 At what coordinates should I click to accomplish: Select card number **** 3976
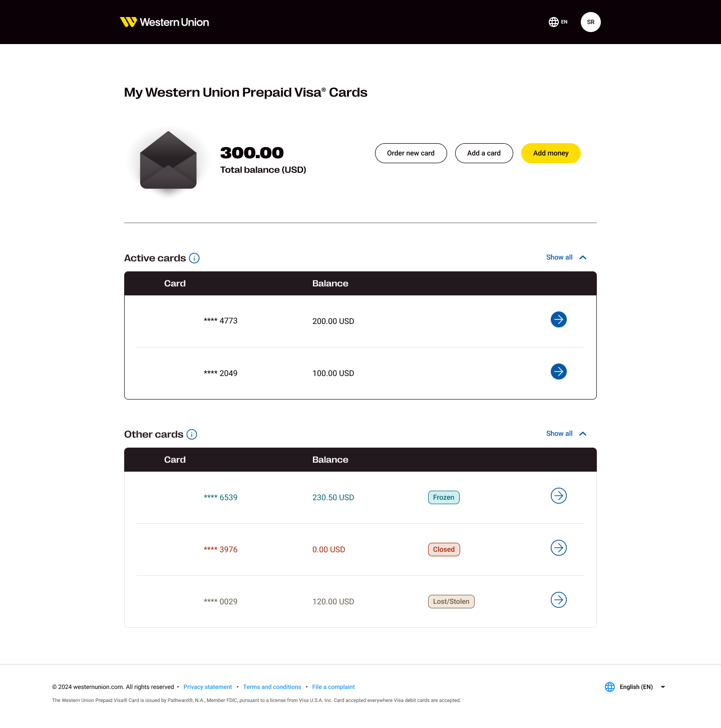221,550
